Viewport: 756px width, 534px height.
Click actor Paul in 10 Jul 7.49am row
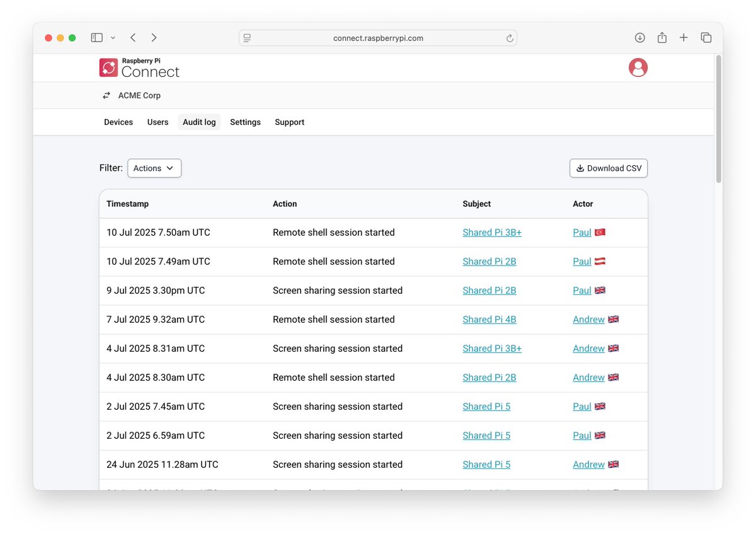pyautogui.click(x=582, y=262)
